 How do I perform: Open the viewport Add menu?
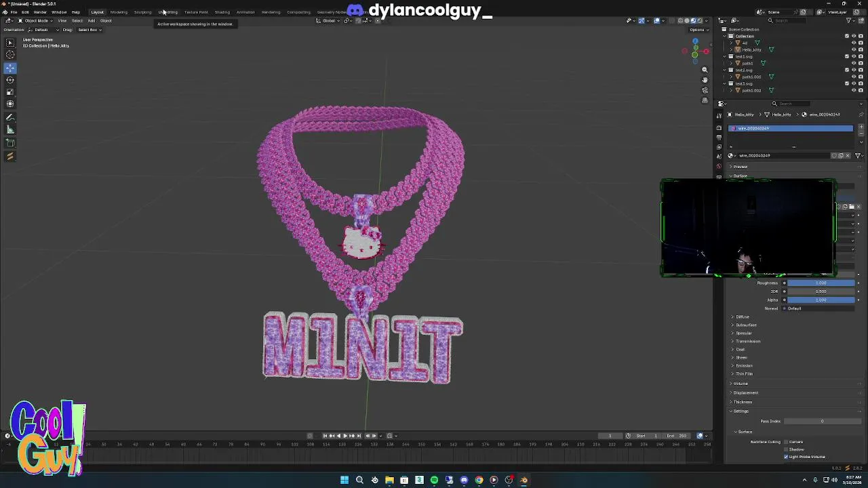(91, 21)
